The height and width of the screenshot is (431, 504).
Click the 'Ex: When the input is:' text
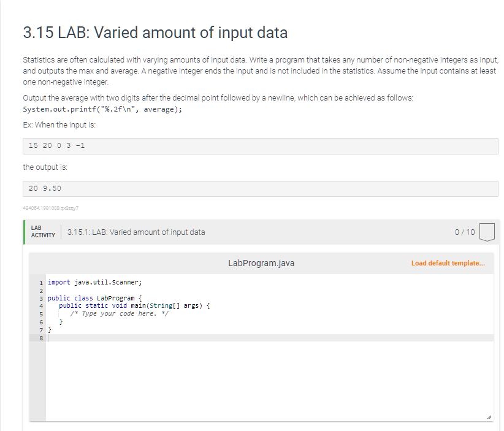pyautogui.click(x=59, y=125)
